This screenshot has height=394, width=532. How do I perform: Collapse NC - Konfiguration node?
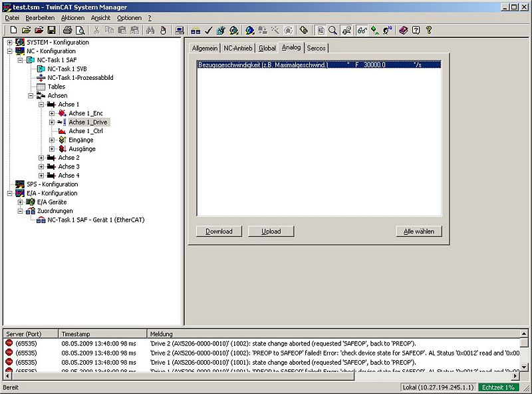click(x=10, y=51)
